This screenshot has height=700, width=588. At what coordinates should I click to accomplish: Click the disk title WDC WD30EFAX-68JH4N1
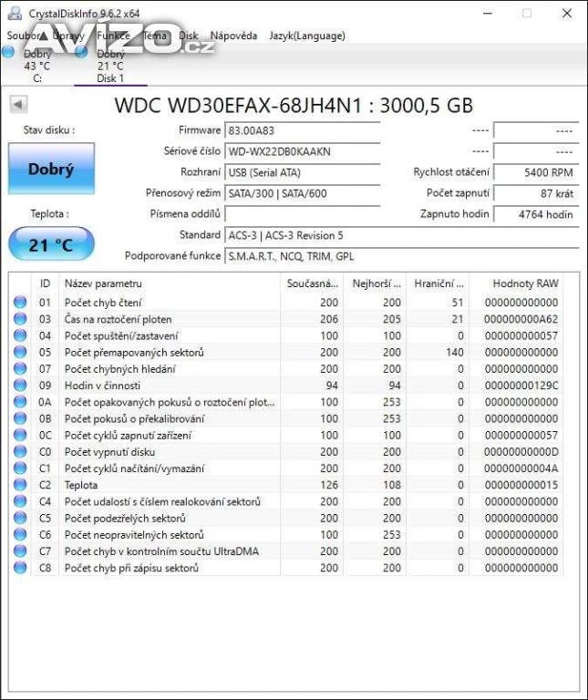tap(294, 106)
